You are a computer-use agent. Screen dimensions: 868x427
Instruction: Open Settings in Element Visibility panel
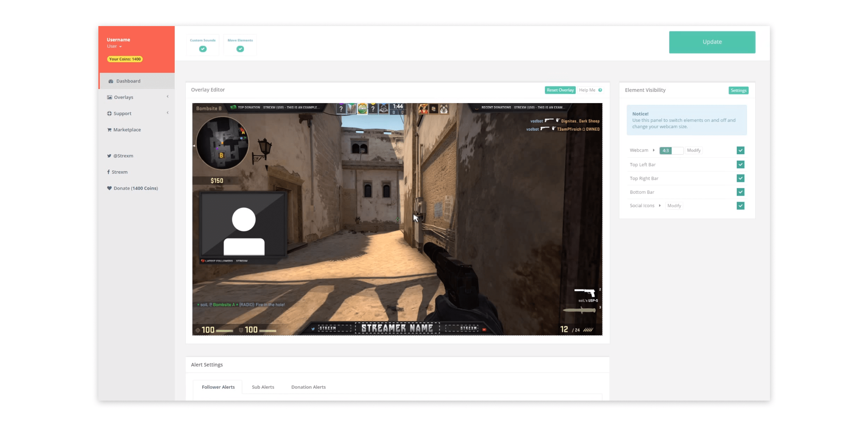pyautogui.click(x=739, y=90)
